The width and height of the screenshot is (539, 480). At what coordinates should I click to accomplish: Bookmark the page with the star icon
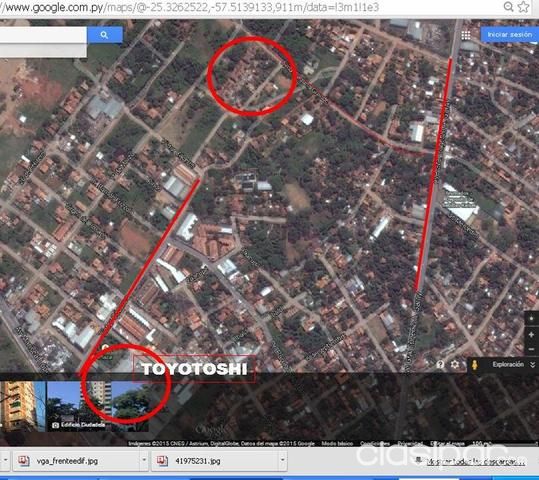coord(523,7)
